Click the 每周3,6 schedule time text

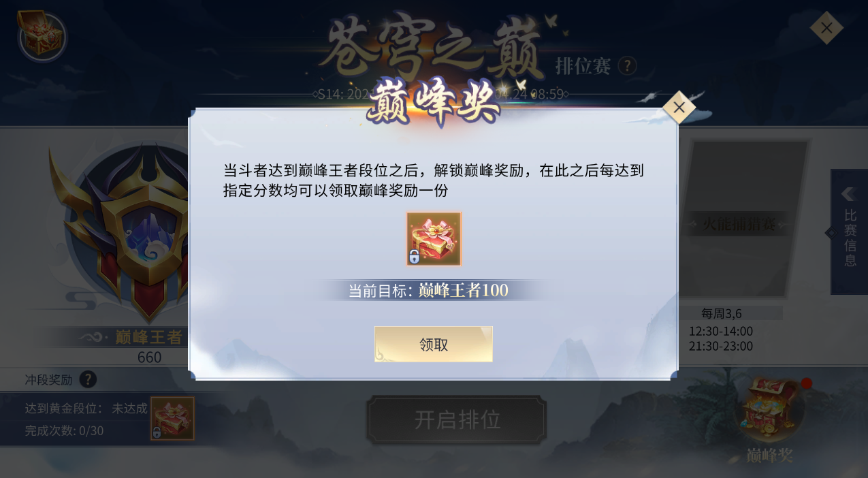tap(721, 313)
